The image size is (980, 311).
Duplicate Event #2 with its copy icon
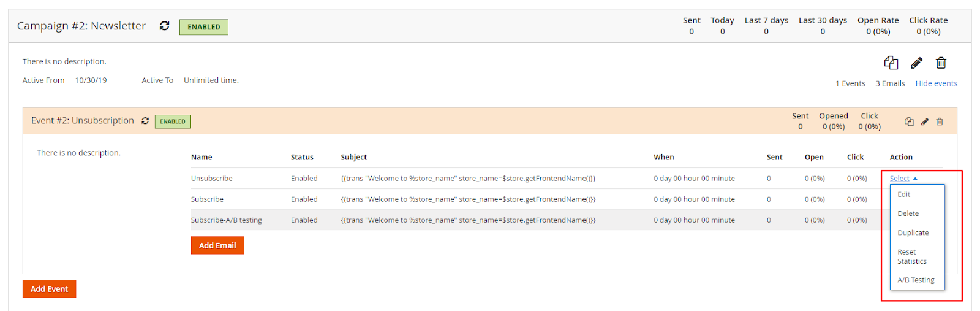(x=909, y=121)
